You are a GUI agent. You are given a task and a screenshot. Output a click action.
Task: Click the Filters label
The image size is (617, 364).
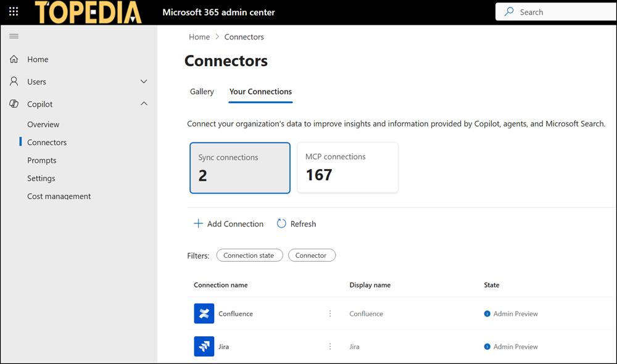click(x=198, y=256)
